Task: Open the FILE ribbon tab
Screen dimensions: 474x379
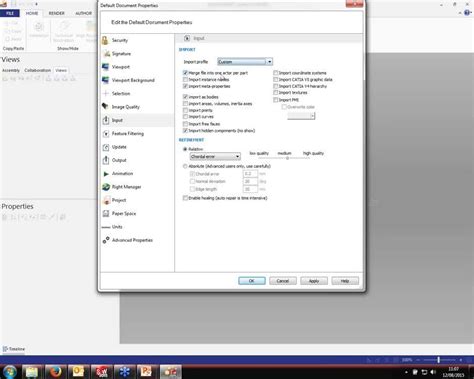Action: pyautogui.click(x=10, y=13)
